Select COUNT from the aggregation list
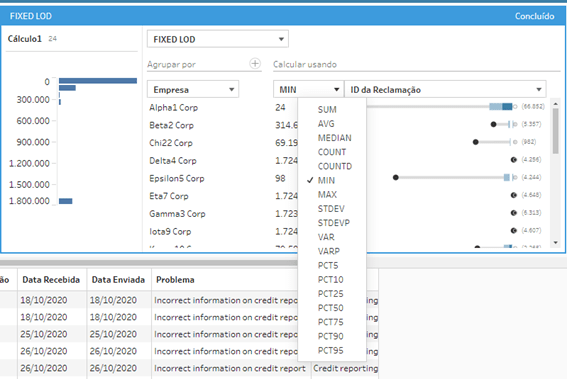Image resolution: width=567 pixels, height=379 pixels. coord(332,152)
